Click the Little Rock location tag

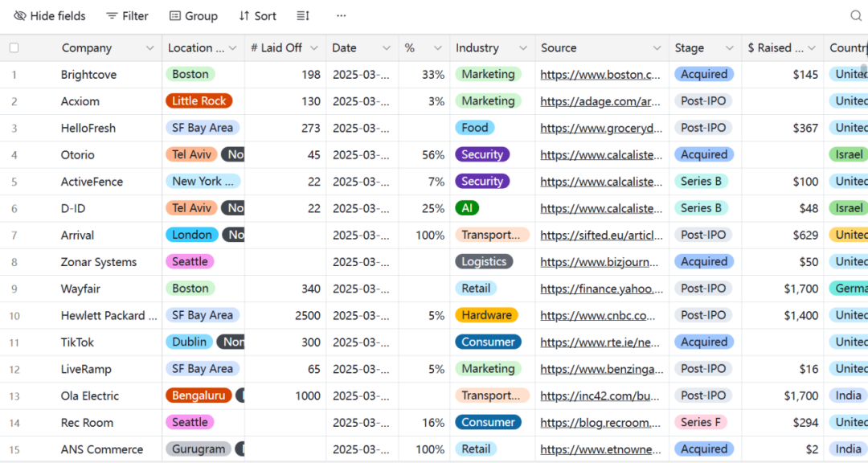(199, 100)
